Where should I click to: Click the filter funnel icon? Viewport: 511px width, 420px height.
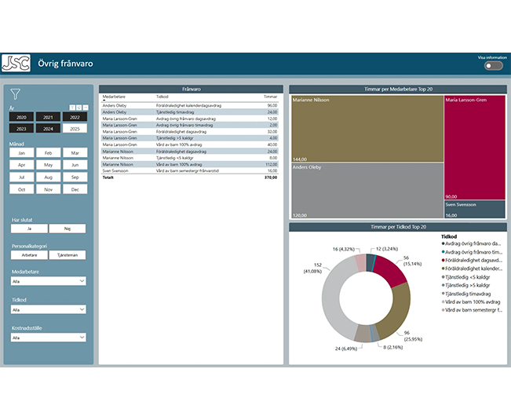[x=16, y=94]
